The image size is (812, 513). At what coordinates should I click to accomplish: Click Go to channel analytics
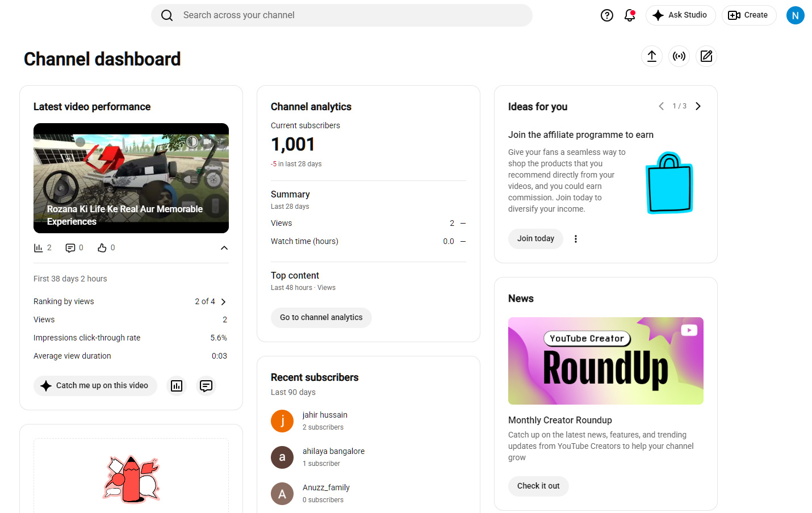(321, 318)
